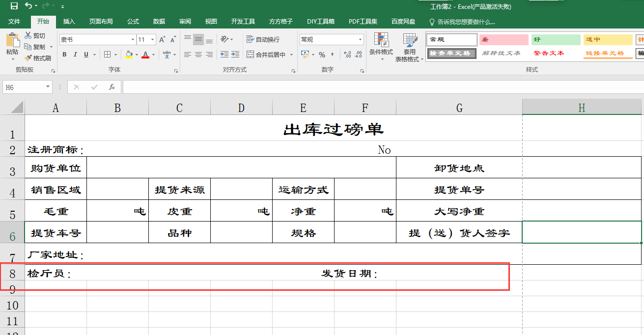Click the Percent Style icon
644x335 pixels.
click(322, 55)
